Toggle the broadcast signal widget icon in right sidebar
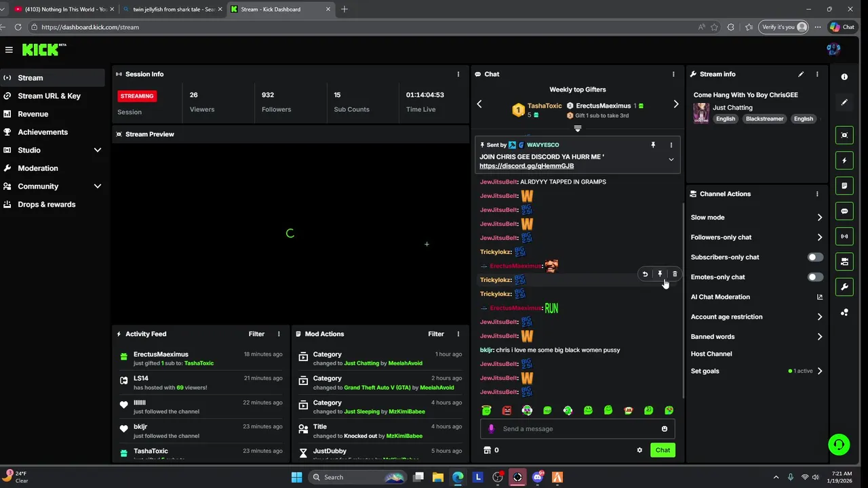This screenshot has height=488, width=868. coord(844,237)
